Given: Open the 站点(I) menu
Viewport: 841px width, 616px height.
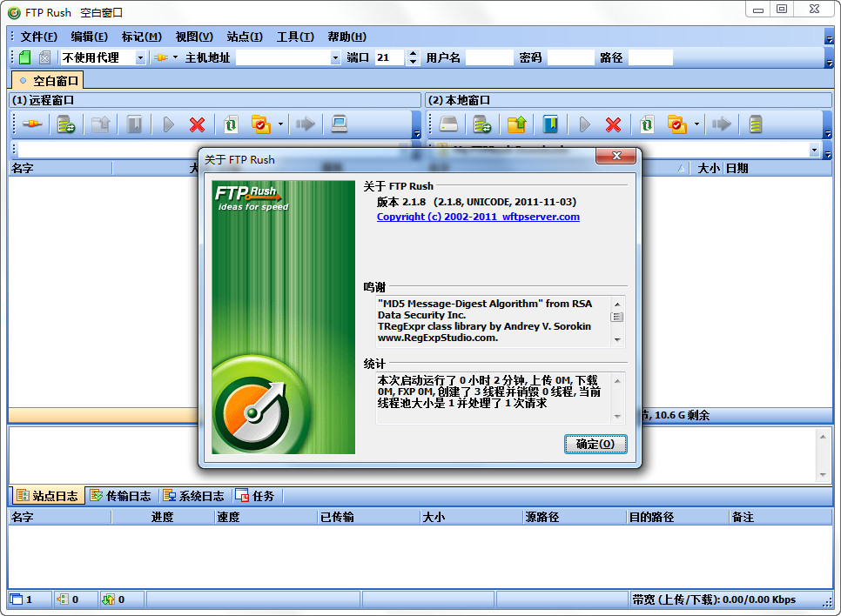Looking at the screenshot, I should click(245, 37).
